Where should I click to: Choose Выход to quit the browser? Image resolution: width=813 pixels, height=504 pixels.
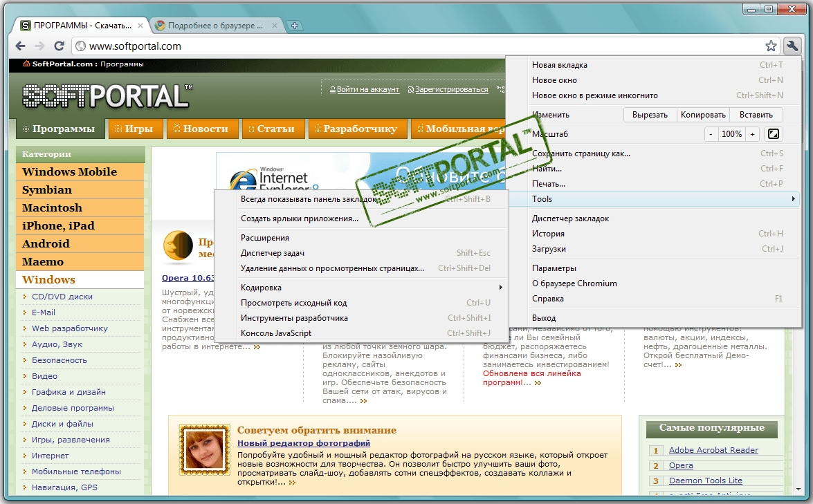[655, 318]
